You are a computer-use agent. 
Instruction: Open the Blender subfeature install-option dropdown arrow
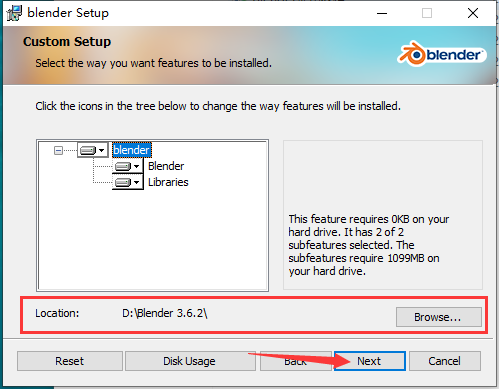[x=136, y=166]
